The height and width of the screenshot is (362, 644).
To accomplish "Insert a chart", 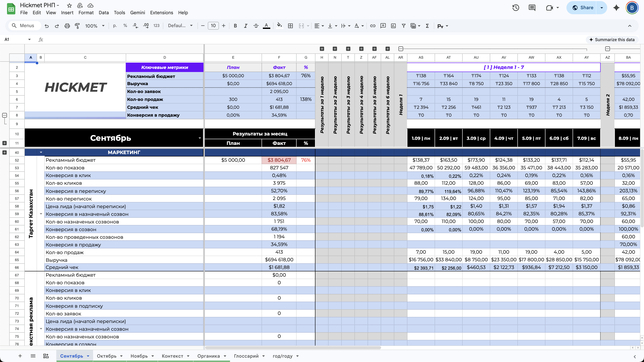I will (x=393, y=26).
